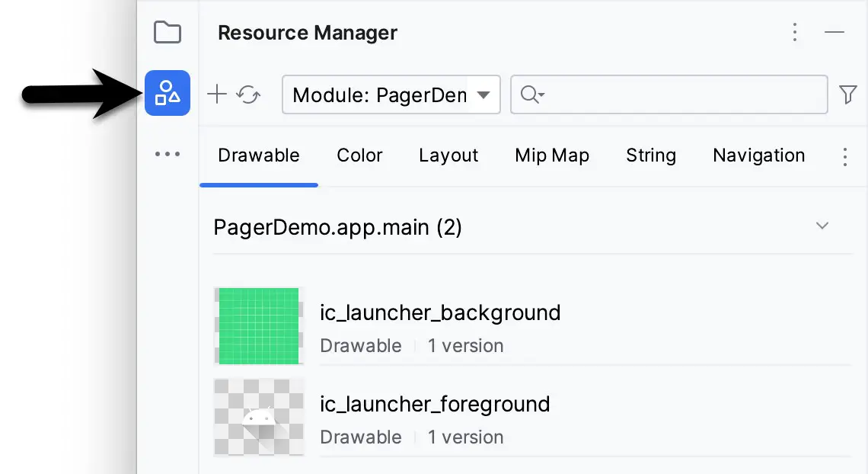Show more resource type tabs
Image resolution: width=868 pixels, height=474 pixels.
844,157
